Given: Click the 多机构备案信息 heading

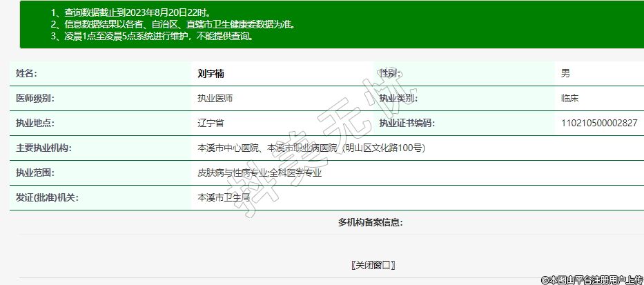Looking at the screenshot, I should coord(370,222).
